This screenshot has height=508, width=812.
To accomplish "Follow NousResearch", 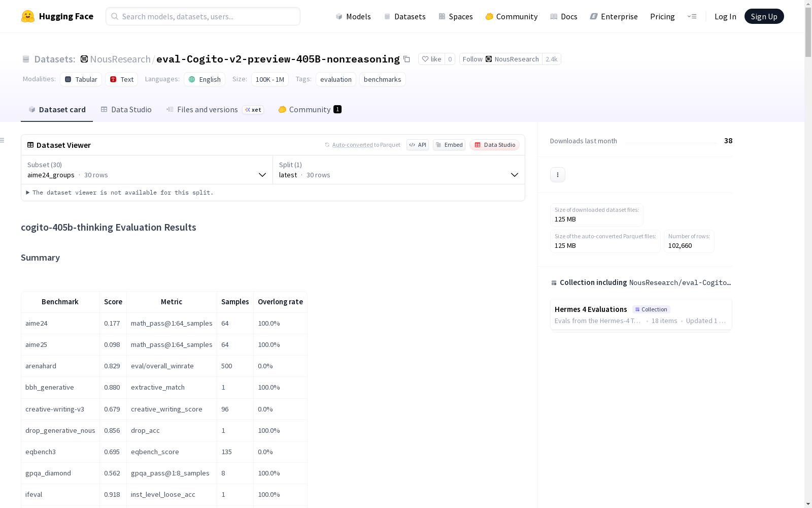I will pos(500,59).
